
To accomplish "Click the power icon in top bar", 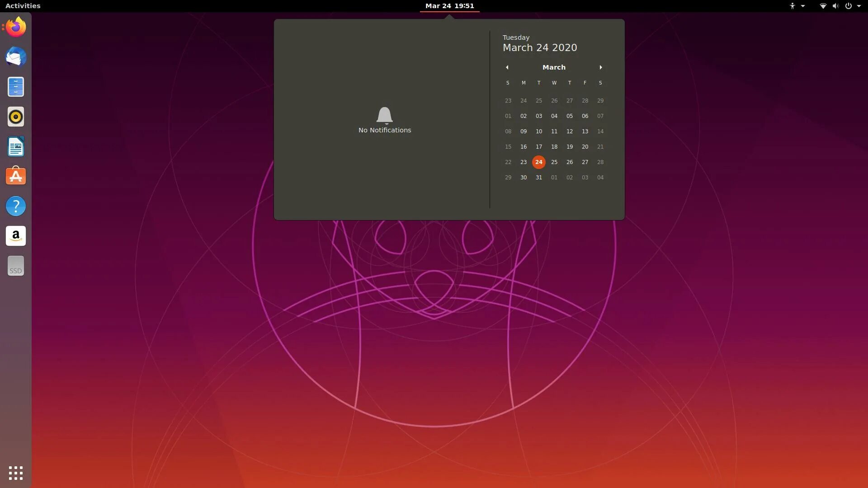I will click(x=848, y=6).
